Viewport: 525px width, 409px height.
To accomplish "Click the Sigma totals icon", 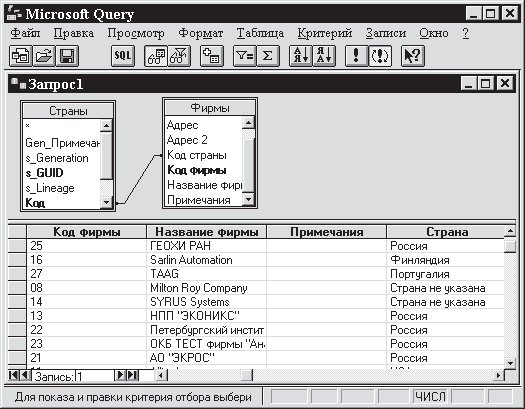I will click(268, 56).
